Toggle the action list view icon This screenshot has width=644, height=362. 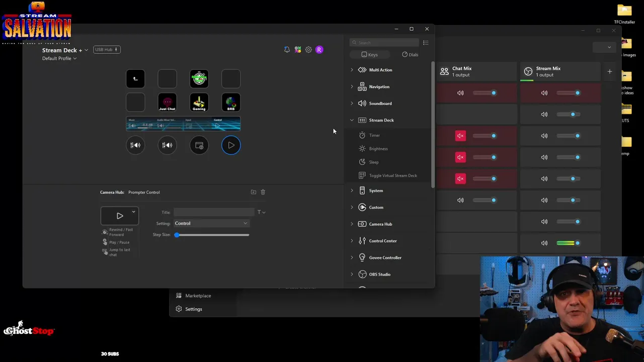click(426, 43)
